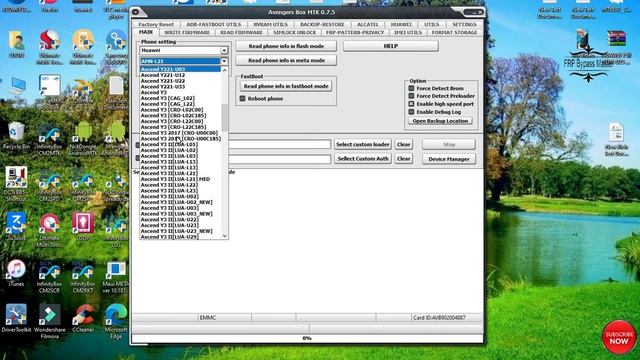This screenshot has width=640, height=360.
Task: Enable Force Detect Preloader option
Action: 411,96
